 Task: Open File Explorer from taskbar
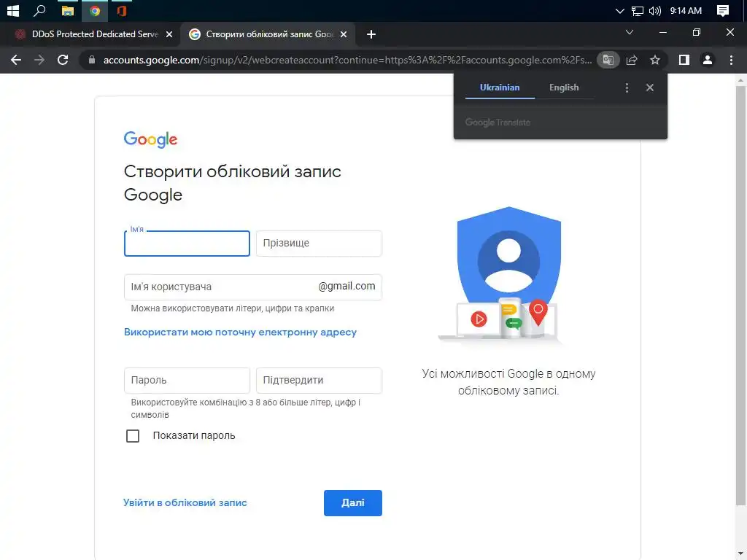68,10
